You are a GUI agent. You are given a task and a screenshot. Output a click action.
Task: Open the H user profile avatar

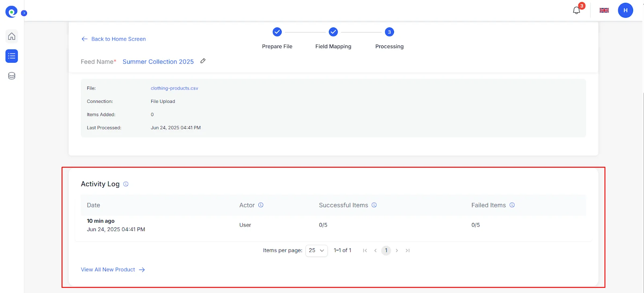pos(625,10)
